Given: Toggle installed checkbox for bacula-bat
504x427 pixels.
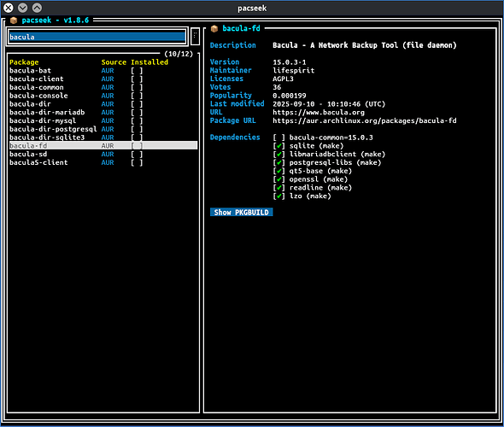Looking at the screenshot, I should [x=137, y=71].
